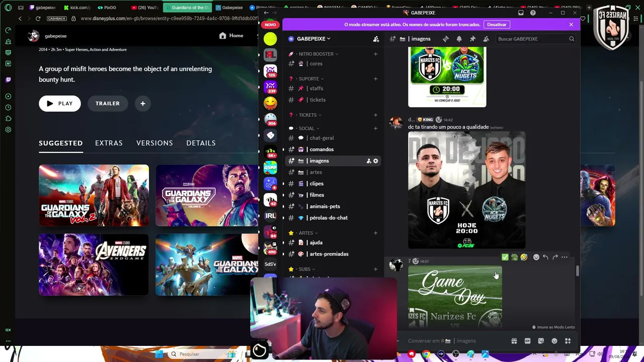Switch to PixGG browser tab
Image resolution: width=644 pixels, height=362 pixels.
tap(107, 8)
